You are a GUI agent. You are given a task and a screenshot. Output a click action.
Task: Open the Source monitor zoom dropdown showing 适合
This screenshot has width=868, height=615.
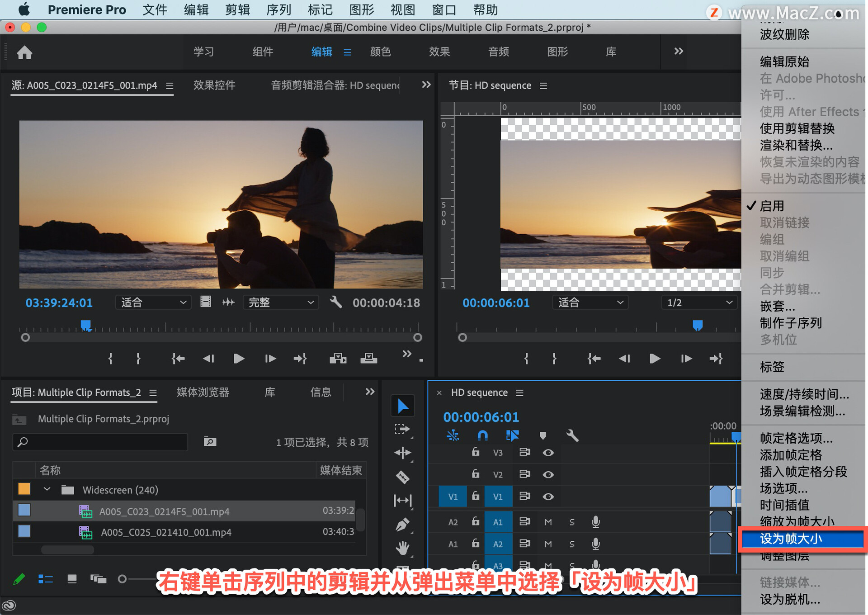point(153,303)
